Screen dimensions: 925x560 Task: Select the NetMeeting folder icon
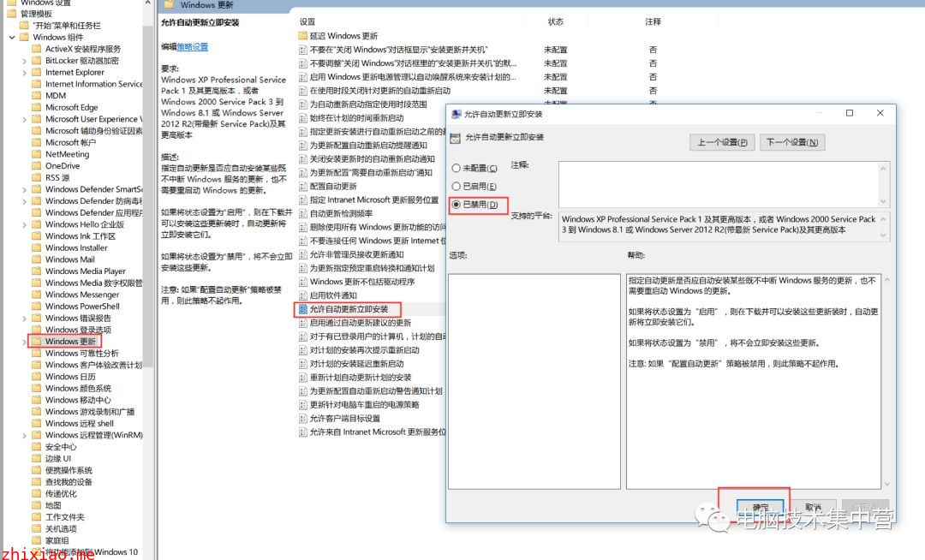[36, 154]
